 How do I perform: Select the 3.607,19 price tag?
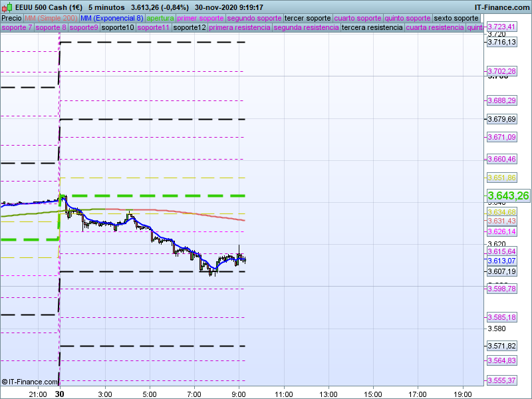[x=501, y=271]
